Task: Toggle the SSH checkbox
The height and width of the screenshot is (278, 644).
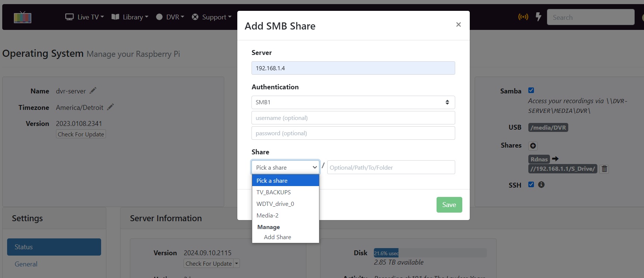Action: pyautogui.click(x=531, y=185)
